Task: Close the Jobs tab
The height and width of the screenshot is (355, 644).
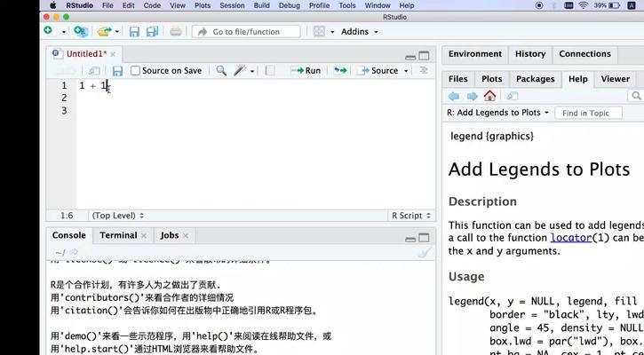Action: [x=186, y=235]
